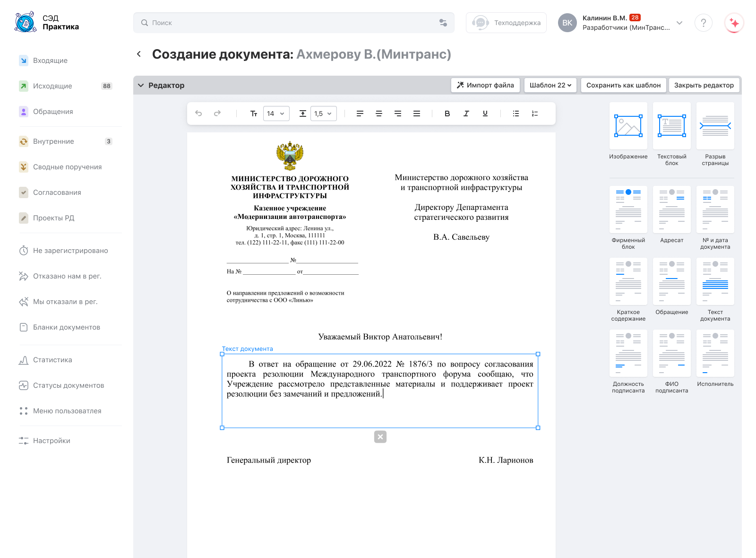Viewport: 756px width, 558px height.
Task: Open the line spacing 1,5 dropdown
Action: pos(324,113)
